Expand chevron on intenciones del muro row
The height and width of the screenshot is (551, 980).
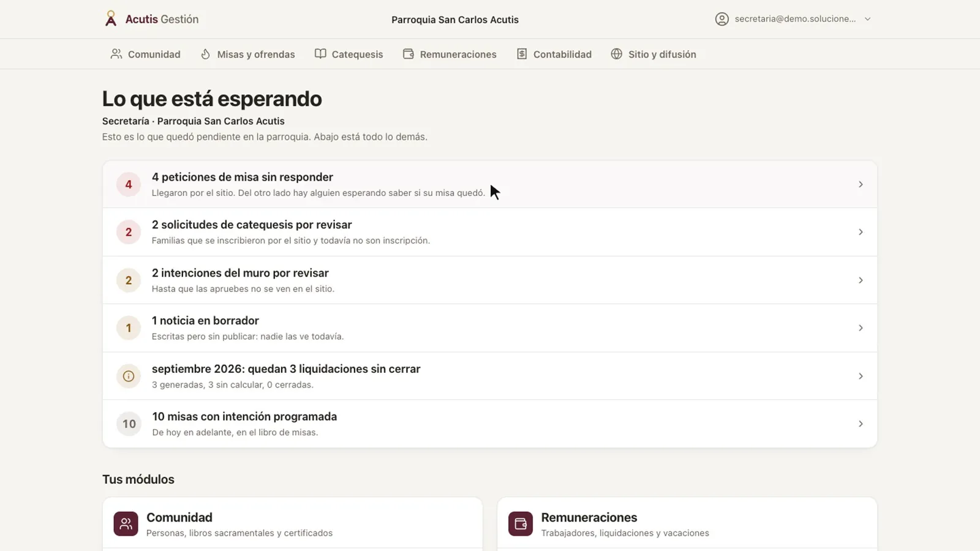point(861,280)
